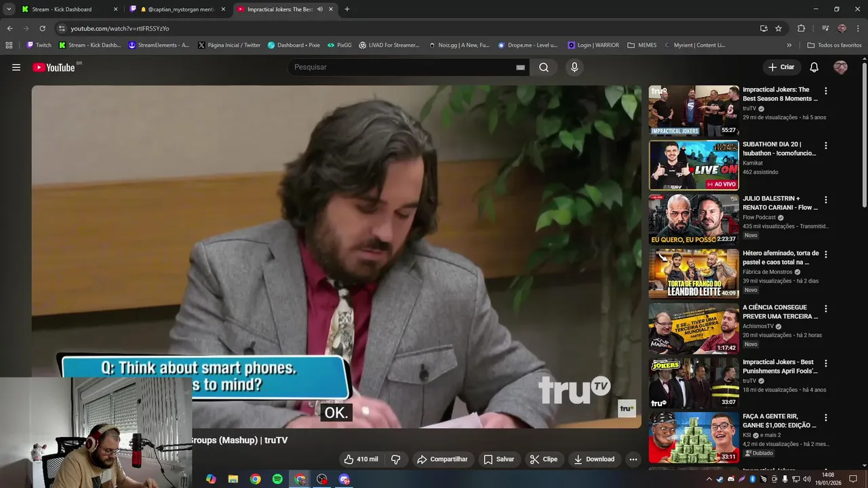Open options for SUBATHON DIA 20 video

tap(825, 146)
